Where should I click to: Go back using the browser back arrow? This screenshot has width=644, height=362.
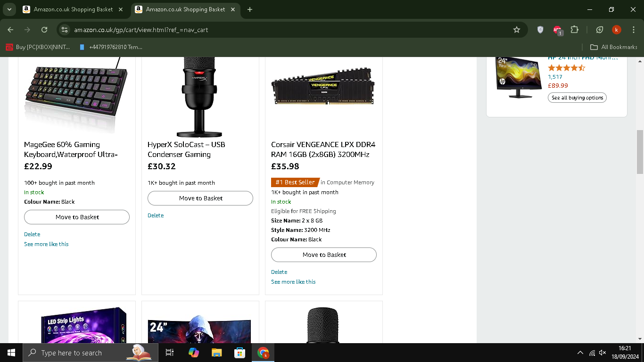point(10,30)
